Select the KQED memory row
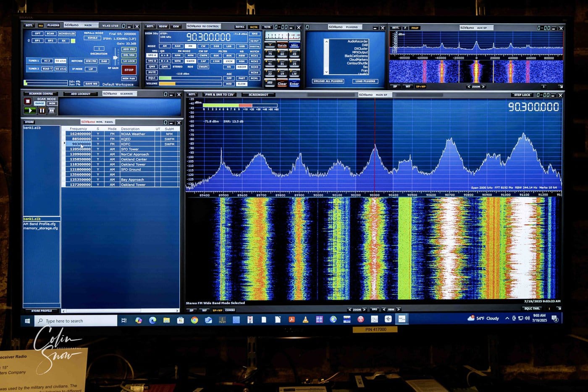 (122, 139)
